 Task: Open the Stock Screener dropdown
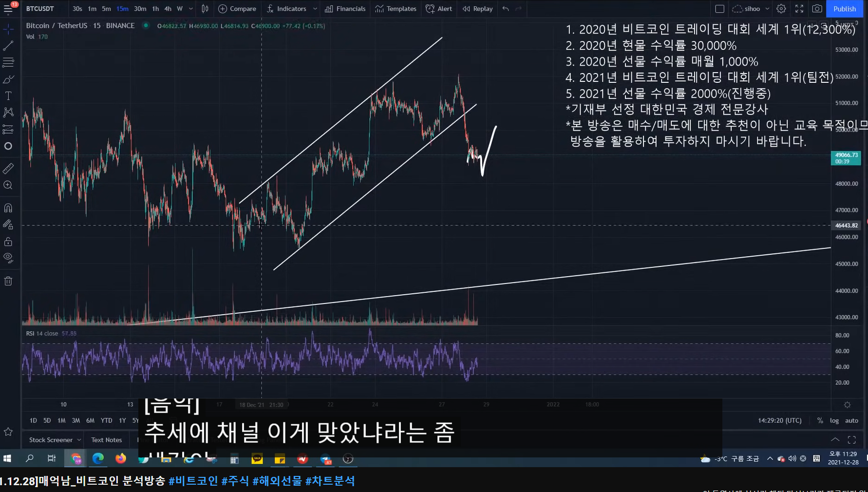click(55, 440)
